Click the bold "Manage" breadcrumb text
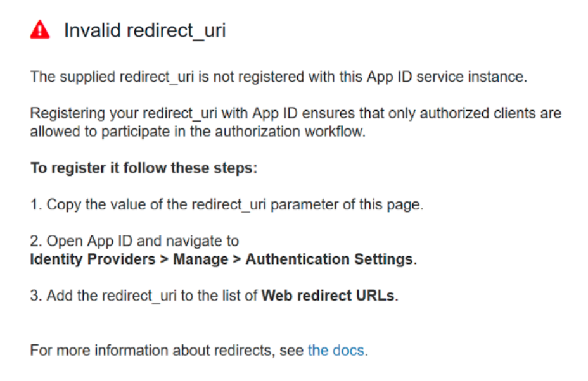 (x=201, y=259)
